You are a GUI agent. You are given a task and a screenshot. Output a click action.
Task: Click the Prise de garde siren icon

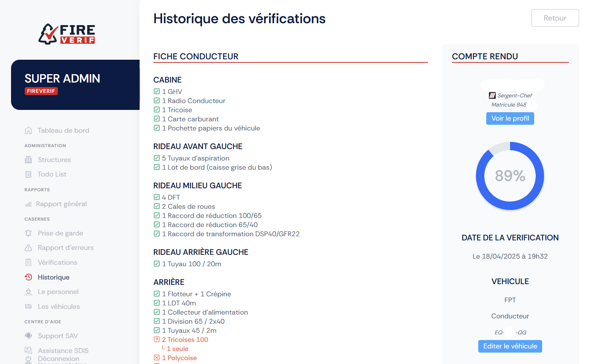29,233
